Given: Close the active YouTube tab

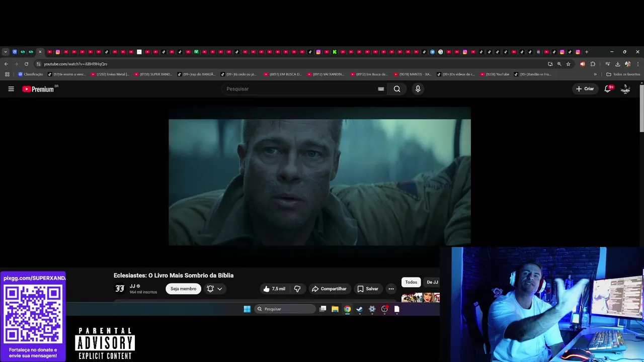Looking at the screenshot, I should pyautogui.click(x=40, y=52).
